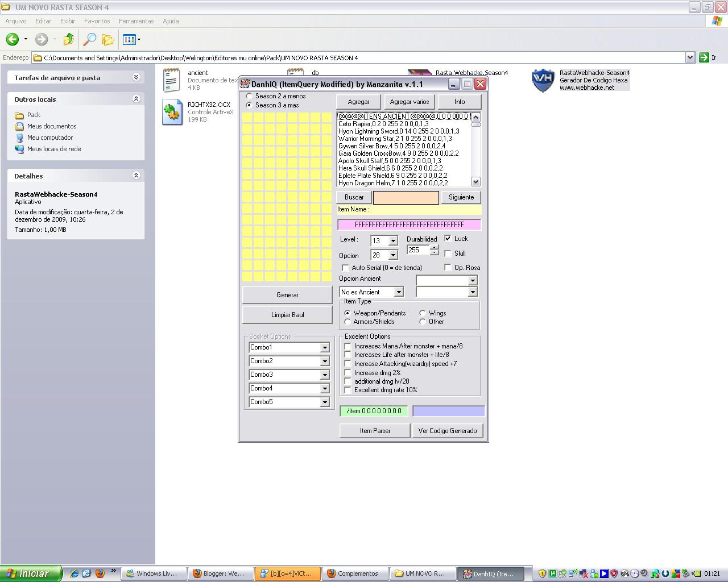Expand Tarefas de arquivo e pasta panel
Screen dimensions: 728x582
(136, 77)
